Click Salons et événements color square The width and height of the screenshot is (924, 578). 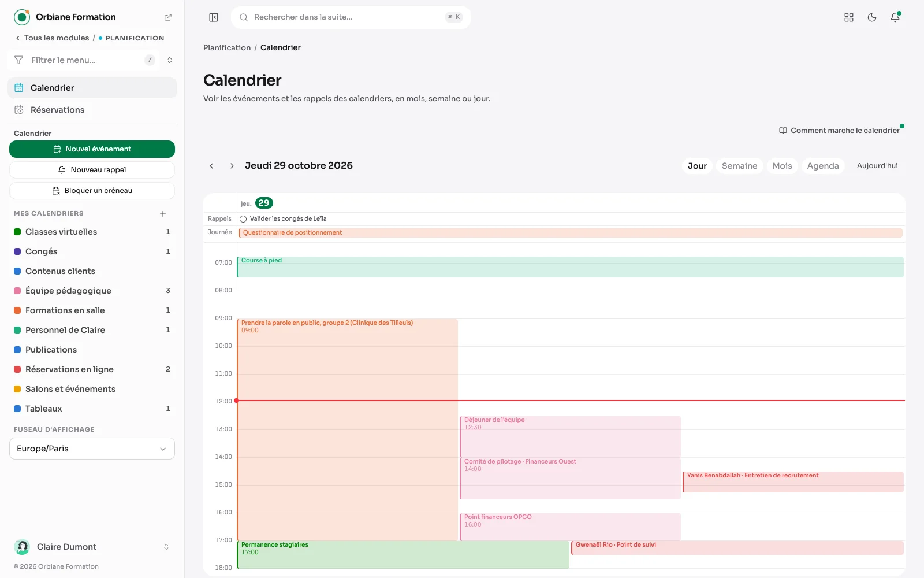point(17,389)
